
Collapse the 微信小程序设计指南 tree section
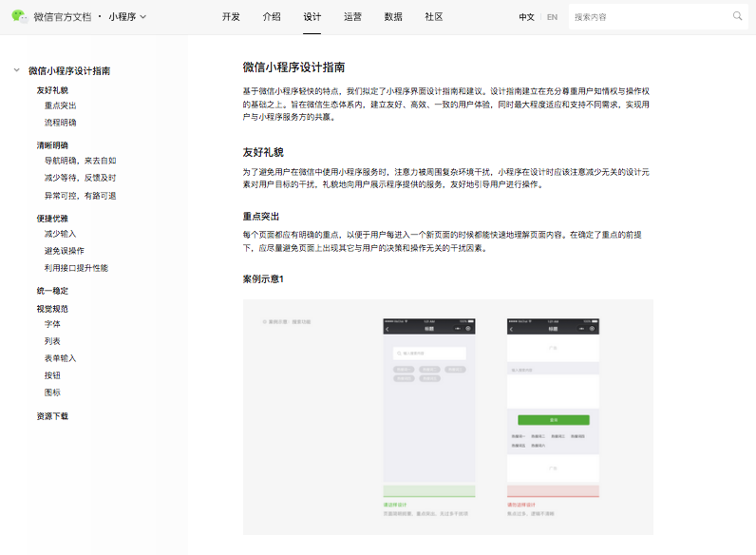click(x=17, y=70)
